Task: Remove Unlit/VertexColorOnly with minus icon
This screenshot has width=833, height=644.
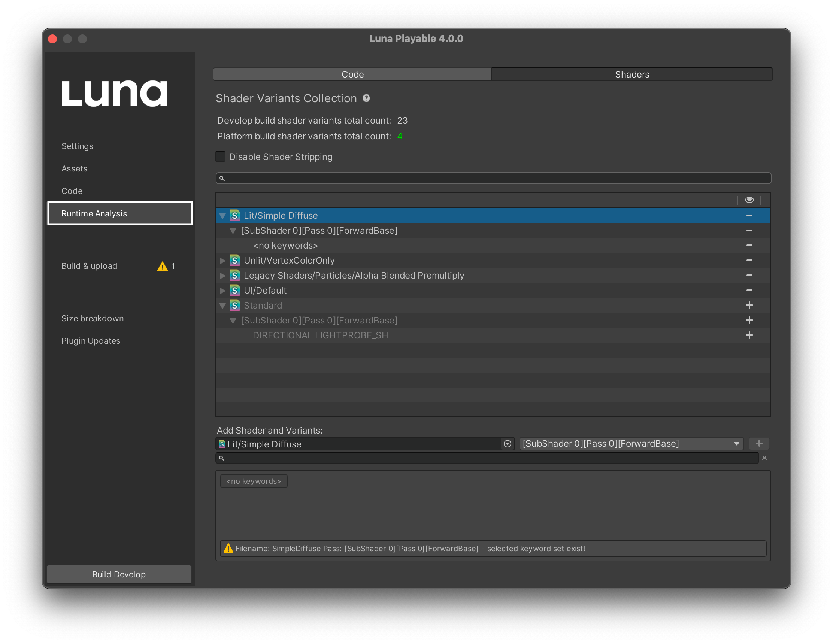Action: 749,261
